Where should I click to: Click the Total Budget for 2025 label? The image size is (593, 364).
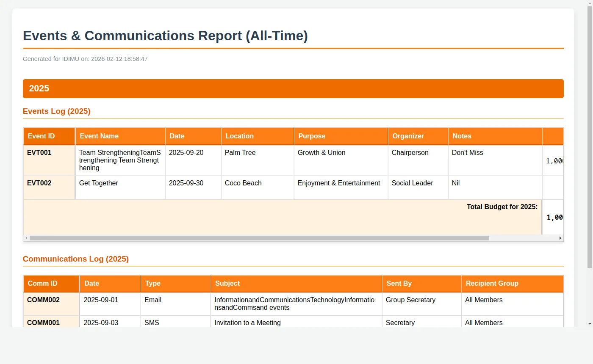pos(502,207)
